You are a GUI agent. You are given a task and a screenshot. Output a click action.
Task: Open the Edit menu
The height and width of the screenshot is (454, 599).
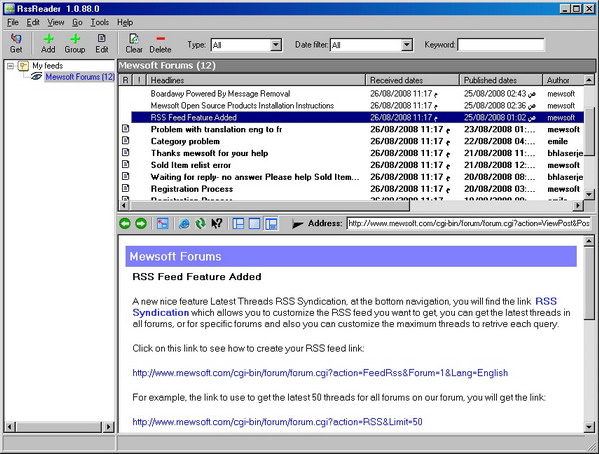33,23
